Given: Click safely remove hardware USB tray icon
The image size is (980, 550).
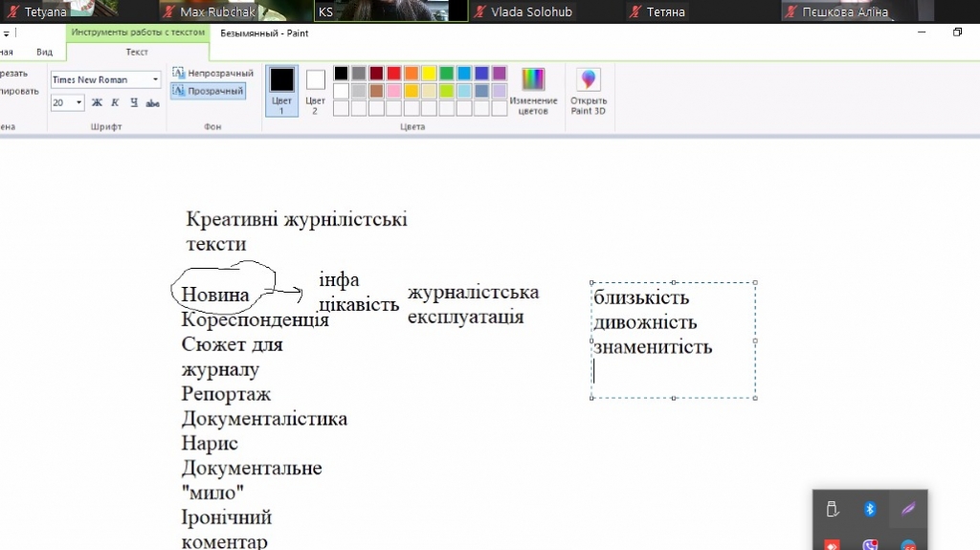Looking at the screenshot, I should [832, 510].
